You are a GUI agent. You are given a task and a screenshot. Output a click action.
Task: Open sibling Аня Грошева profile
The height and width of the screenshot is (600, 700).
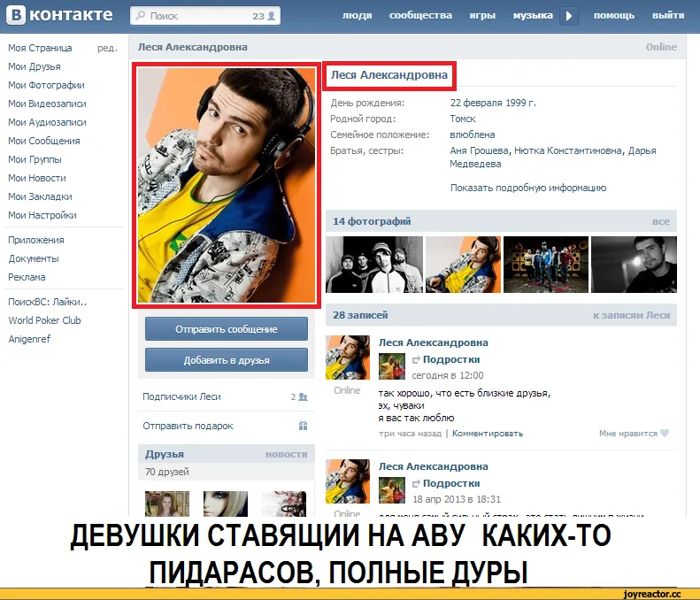479,151
